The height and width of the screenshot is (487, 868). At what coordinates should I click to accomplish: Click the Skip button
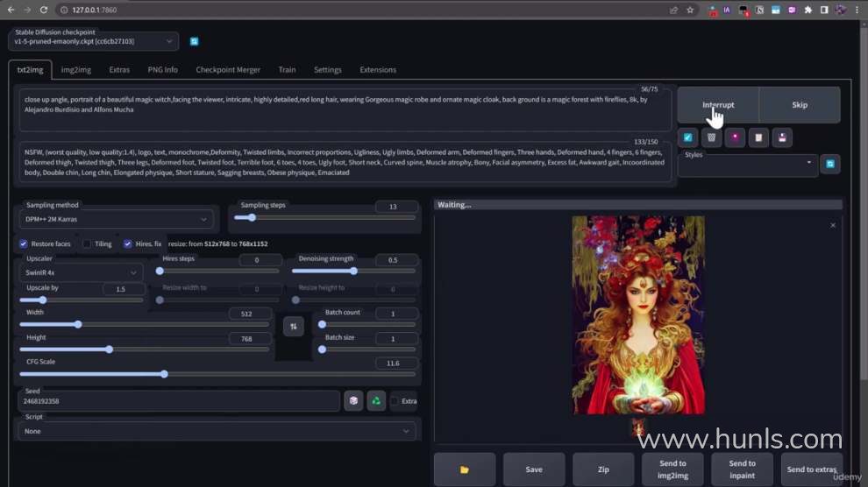(800, 104)
